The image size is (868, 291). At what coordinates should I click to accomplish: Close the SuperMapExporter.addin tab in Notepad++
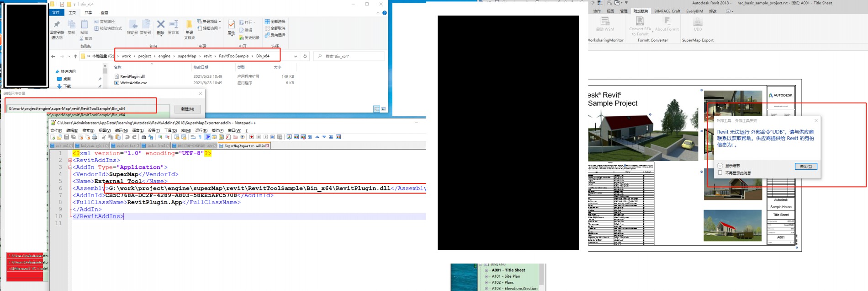pos(268,145)
